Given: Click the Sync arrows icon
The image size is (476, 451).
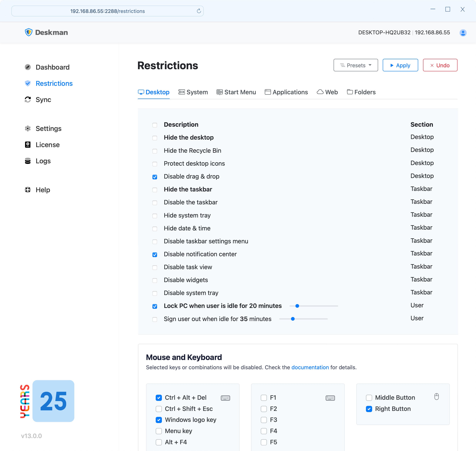Looking at the screenshot, I should (28, 99).
